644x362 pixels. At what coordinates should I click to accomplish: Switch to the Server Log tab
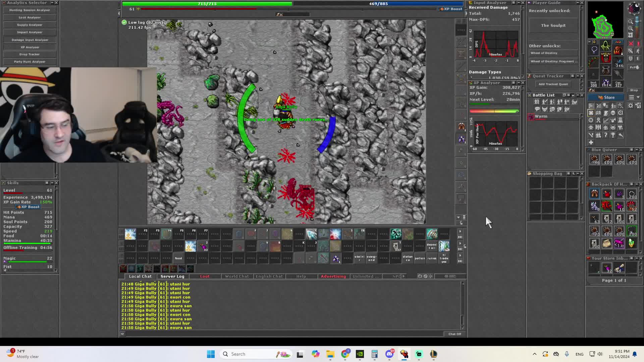coord(172,277)
